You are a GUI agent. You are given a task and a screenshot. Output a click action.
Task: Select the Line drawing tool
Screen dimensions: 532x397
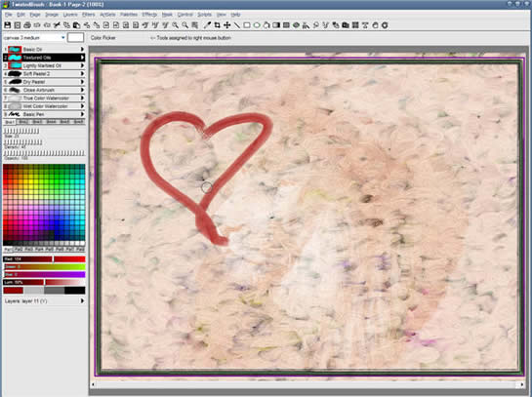click(x=237, y=25)
